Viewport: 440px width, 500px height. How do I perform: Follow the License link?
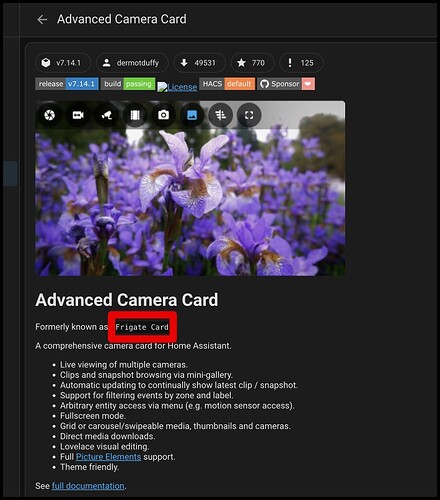pos(177,87)
